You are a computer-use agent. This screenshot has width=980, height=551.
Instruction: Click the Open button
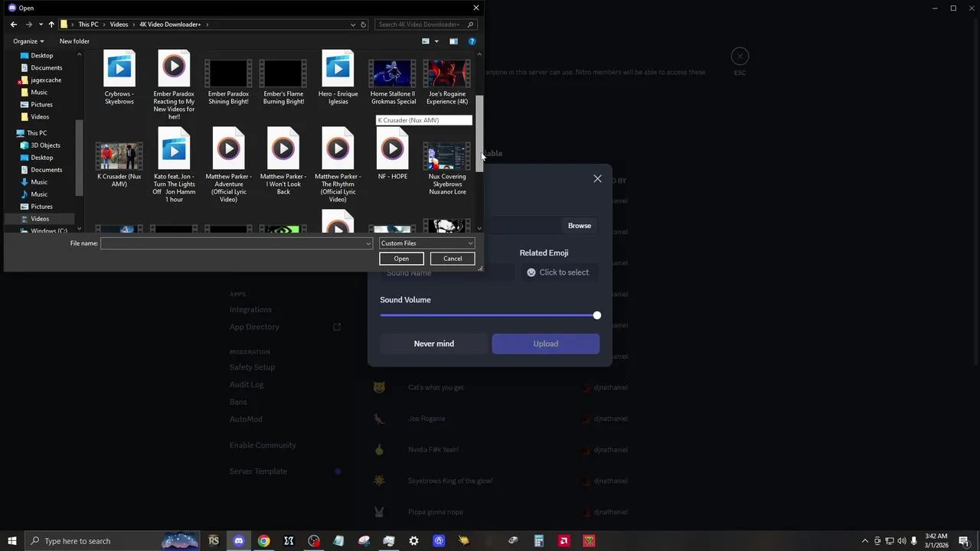401,259
